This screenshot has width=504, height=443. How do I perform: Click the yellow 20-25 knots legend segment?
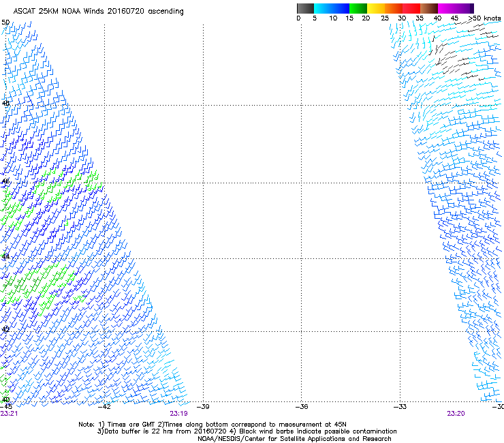click(376, 8)
